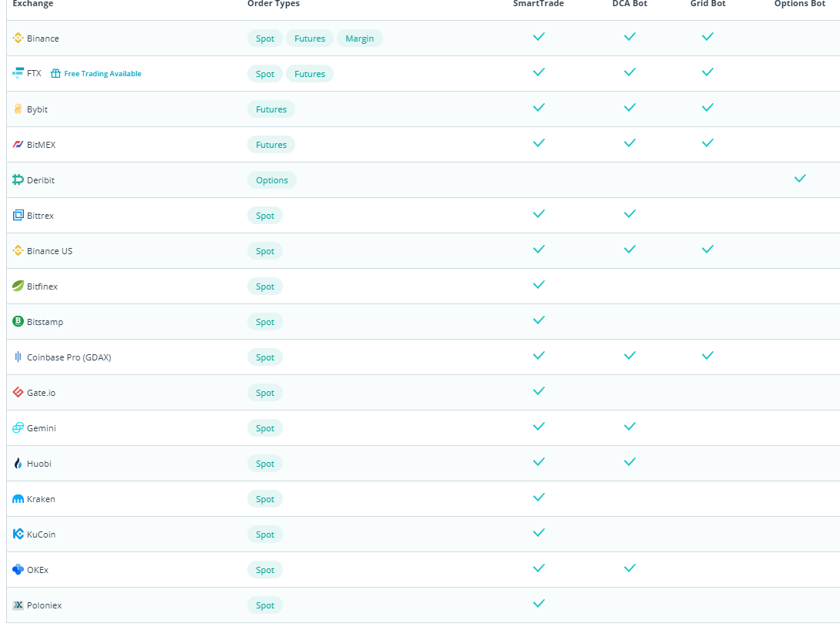
Task: Click the KuCoin logo icon
Action: click(x=18, y=534)
